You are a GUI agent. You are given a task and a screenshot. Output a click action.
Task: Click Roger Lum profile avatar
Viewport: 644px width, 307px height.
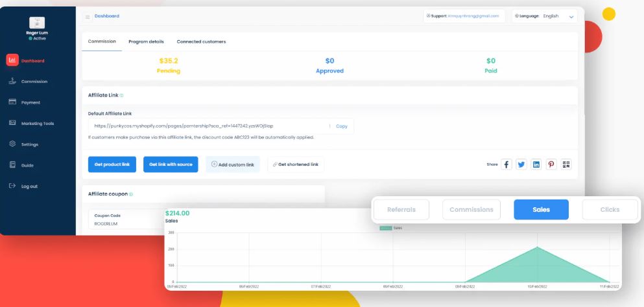click(37, 23)
